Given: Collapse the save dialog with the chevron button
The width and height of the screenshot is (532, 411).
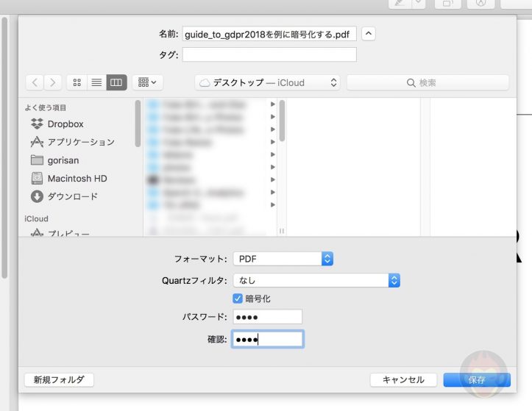Looking at the screenshot, I should click(x=369, y=34).
